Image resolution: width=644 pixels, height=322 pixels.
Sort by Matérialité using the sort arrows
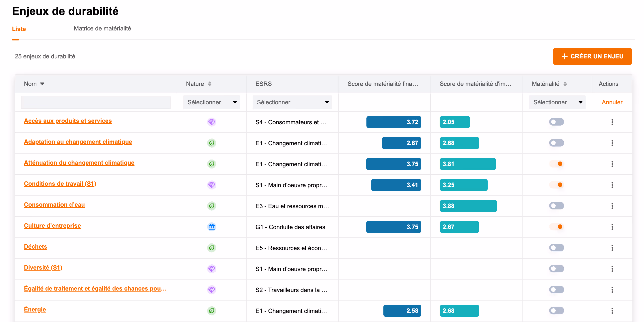tap(565, 84)
